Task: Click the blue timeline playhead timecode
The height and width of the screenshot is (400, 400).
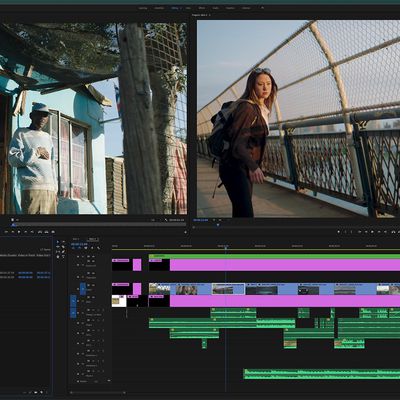Action: pyautogui.click(x=79, y=244)
